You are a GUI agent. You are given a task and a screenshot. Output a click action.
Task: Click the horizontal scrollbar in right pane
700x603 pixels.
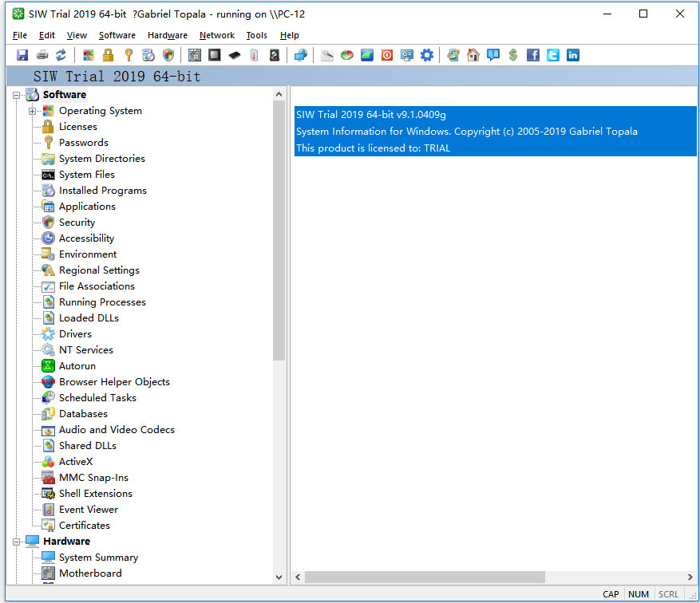425,577
